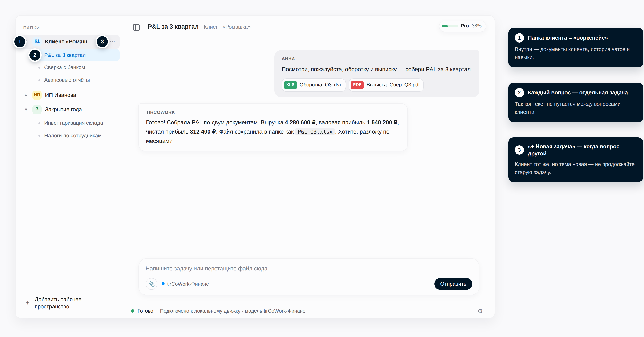This screenshot has width=644, height=337.
Task: Focus the Напишите задачу message input field
Action: [x=309, y=269]
